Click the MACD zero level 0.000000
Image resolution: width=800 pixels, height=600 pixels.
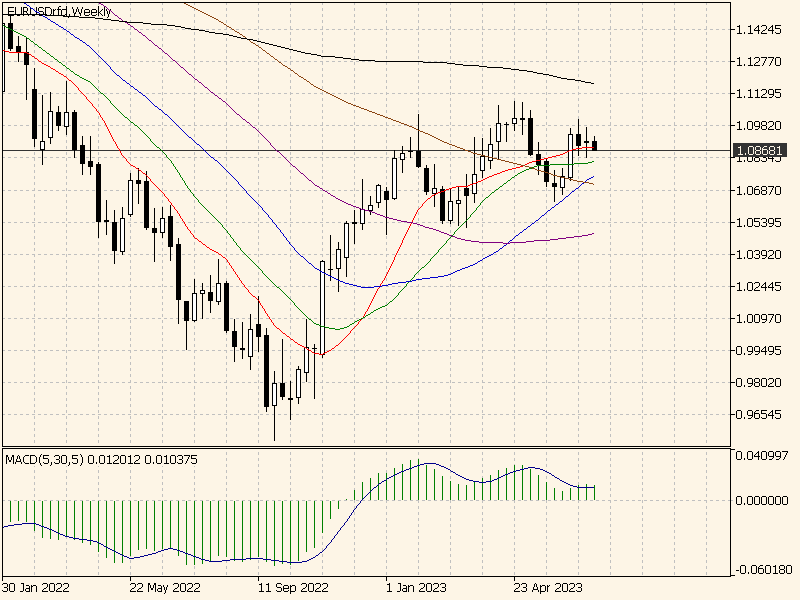[x=762, y=501]
